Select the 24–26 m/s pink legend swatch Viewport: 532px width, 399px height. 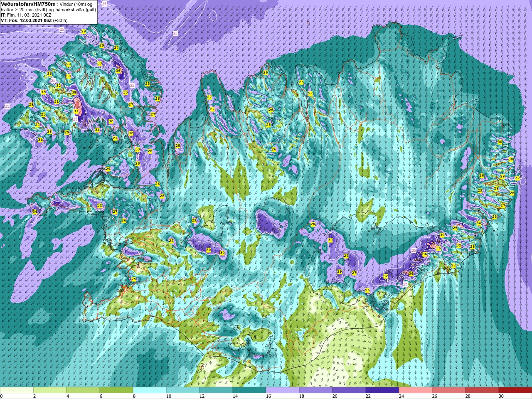point(416,390)
